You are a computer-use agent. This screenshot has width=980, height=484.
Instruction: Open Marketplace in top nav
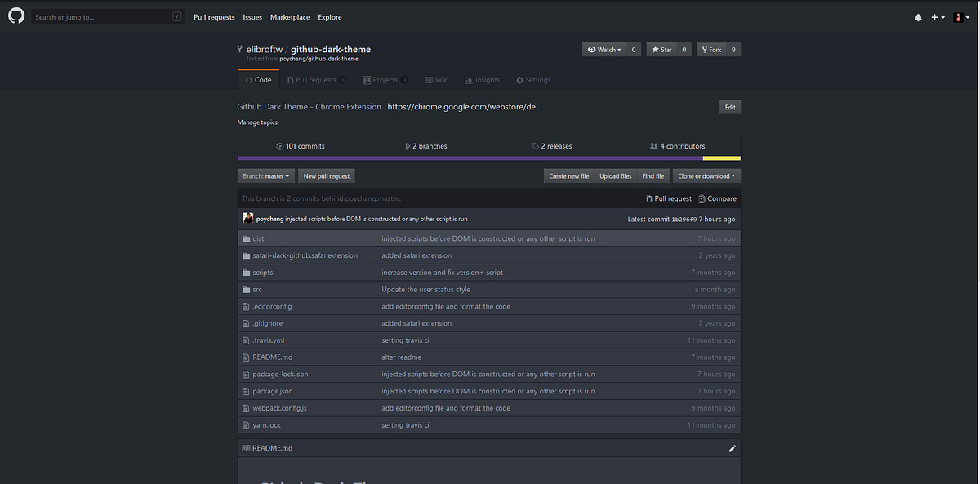pos(290,17)
